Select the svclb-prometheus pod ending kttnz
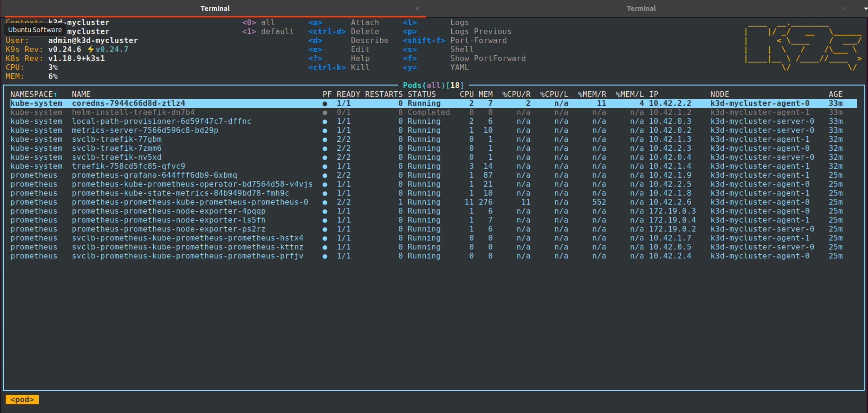 tap(434, 247)
